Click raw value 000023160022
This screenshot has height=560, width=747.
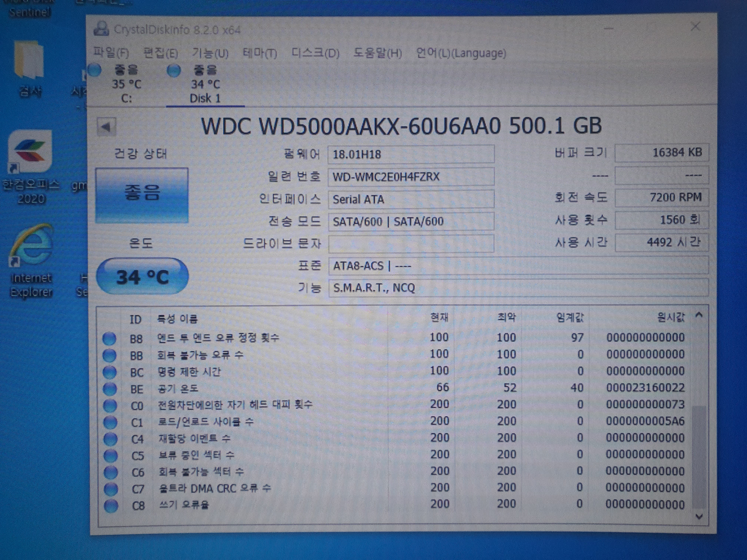coord(645,388)
